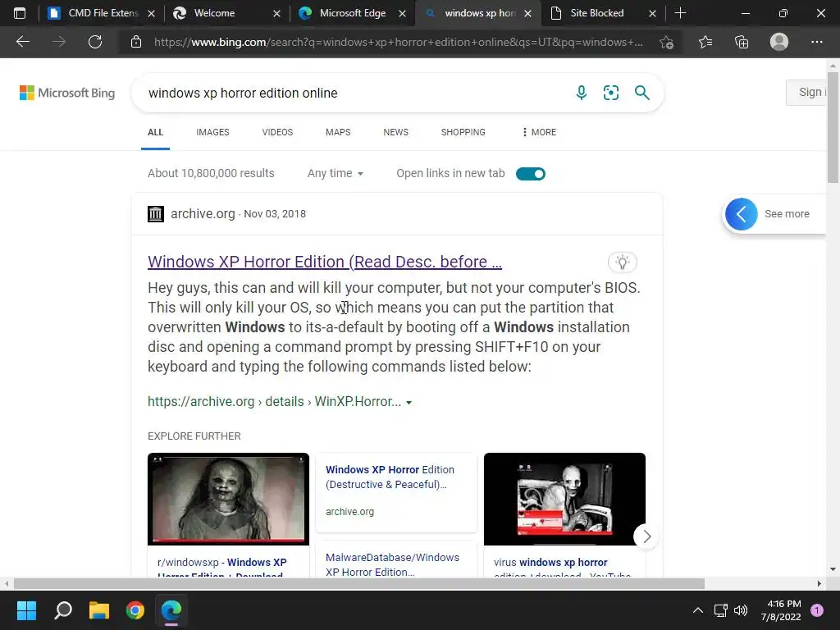Launch File Explorer from taskbar
Viewport: 840px width, 630px height.
(99, 610)
